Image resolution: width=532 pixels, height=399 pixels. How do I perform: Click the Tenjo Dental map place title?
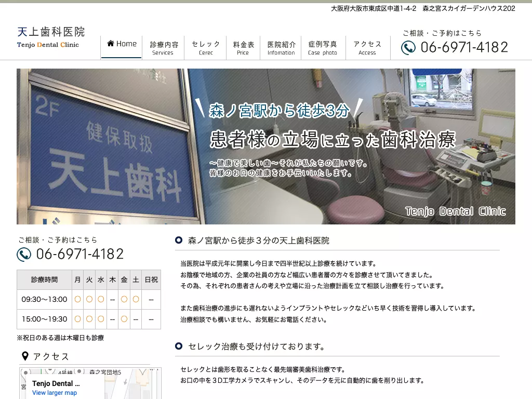click(56, 383)
